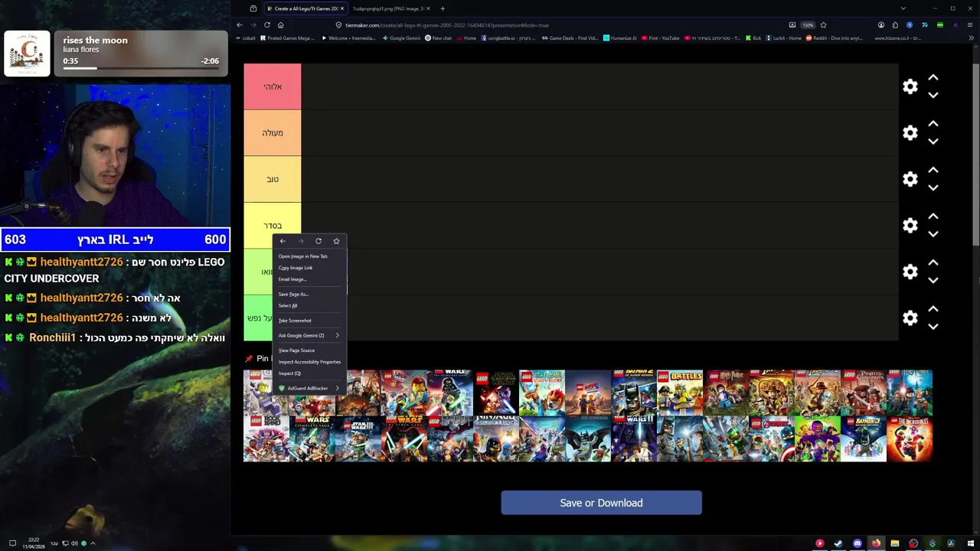Viewport: 980px width, 551px height.
Task: Seek in rises the moon progress bar
Action: click(x=141, y=68)
